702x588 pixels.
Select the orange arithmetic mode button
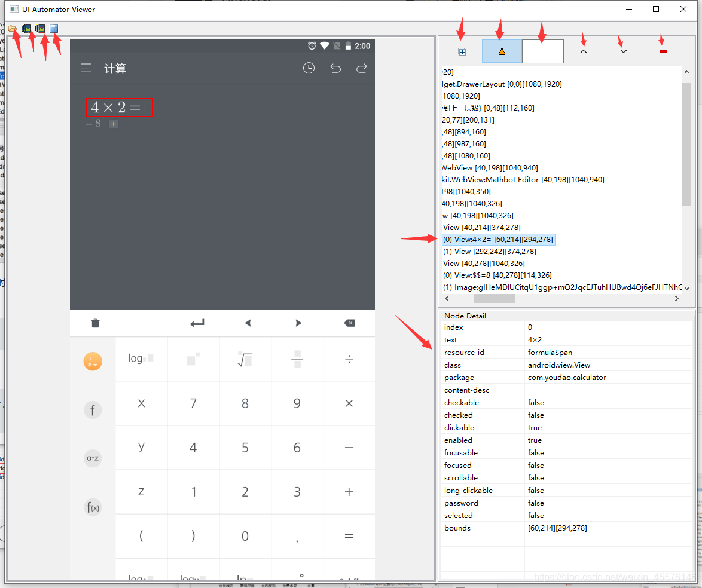pyautogui.click(x=93, y=362)
